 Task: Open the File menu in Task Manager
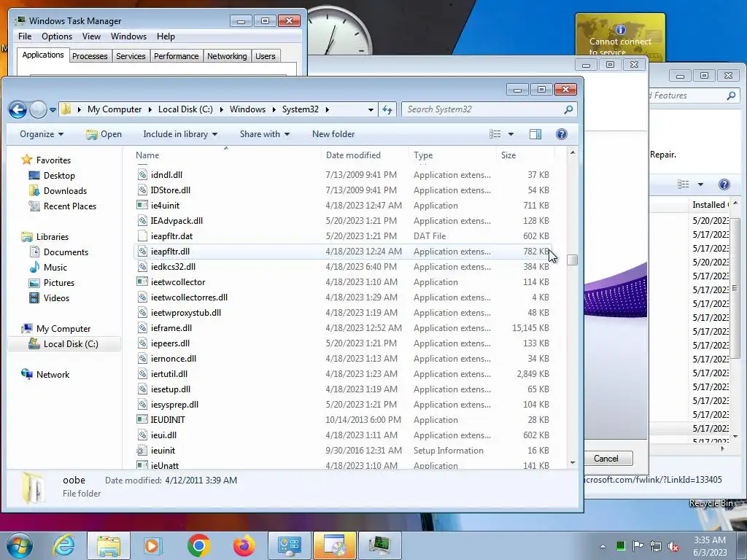point(25,36)
